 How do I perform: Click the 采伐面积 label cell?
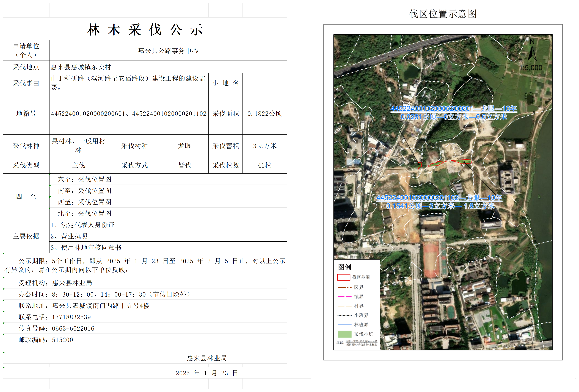tap(226, 114)
